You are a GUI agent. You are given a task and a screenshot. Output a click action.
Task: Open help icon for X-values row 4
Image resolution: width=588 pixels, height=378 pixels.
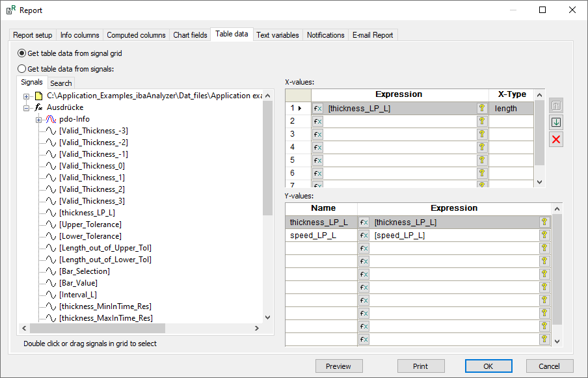(482, 147)
